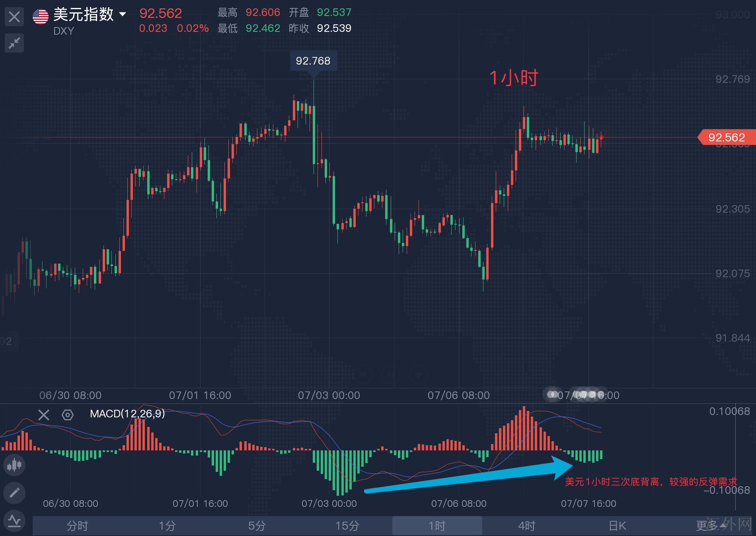The height and width of the screenshot is (536, 756).
Task: Click the 开盘 value 92.537
Action: pos(334,12)
